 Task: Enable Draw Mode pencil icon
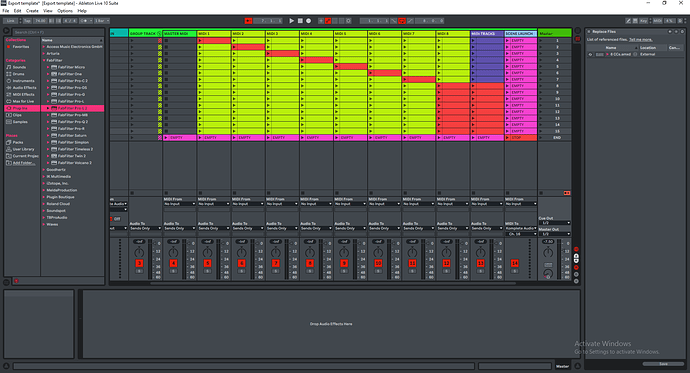628,21
